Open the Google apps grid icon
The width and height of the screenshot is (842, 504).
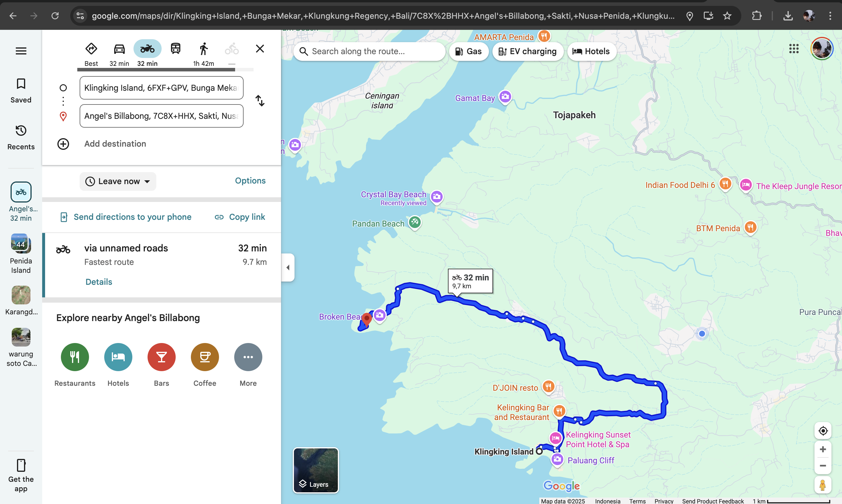794,49
